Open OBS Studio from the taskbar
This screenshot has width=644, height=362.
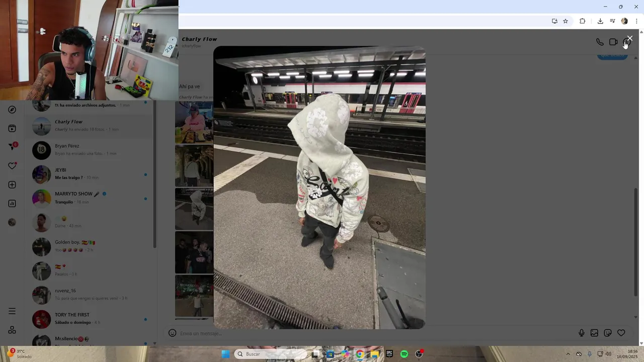(x=419, y=354)
